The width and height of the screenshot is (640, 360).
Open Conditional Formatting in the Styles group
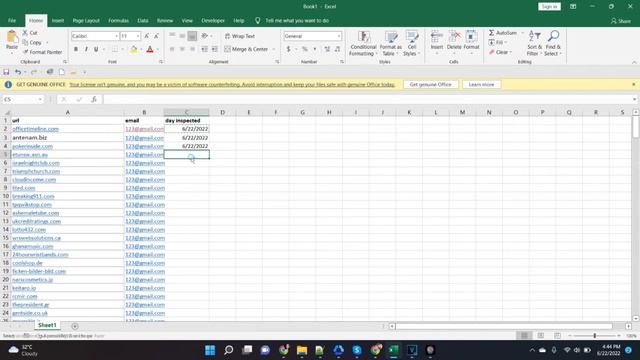363,43
